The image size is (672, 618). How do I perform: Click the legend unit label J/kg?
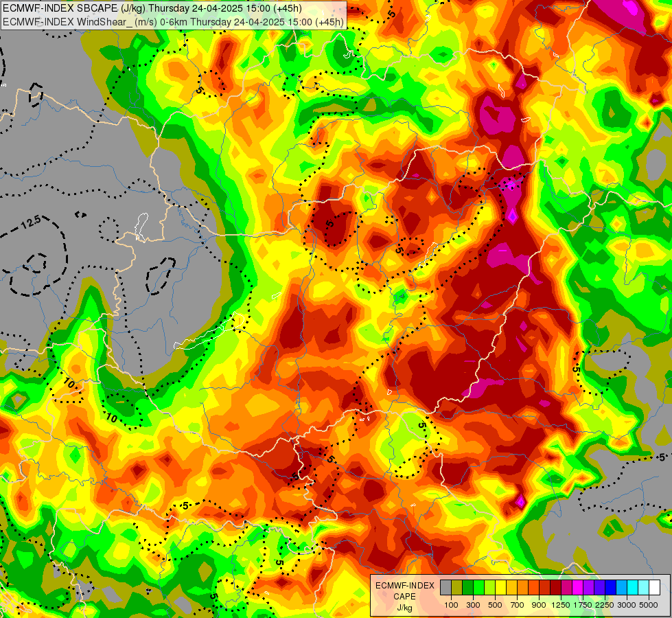click(404, 608)
